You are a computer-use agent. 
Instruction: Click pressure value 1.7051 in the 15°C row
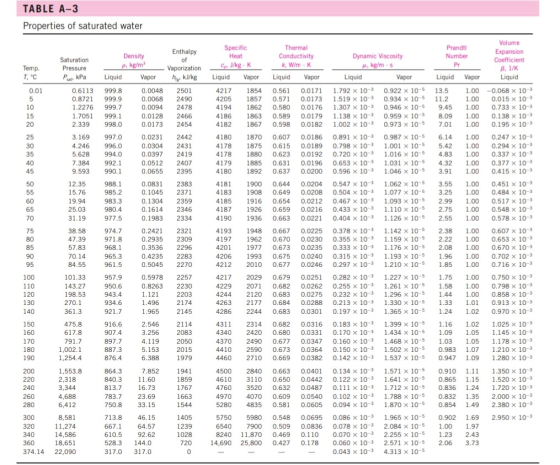pyautogui.click(x=82, y=116)
